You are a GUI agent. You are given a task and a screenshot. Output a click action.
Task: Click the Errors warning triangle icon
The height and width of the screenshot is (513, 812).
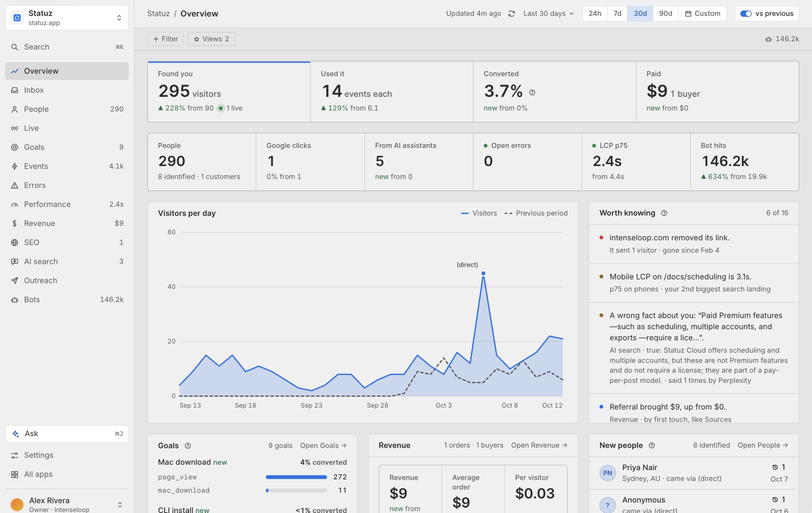[x=14, y=185]
